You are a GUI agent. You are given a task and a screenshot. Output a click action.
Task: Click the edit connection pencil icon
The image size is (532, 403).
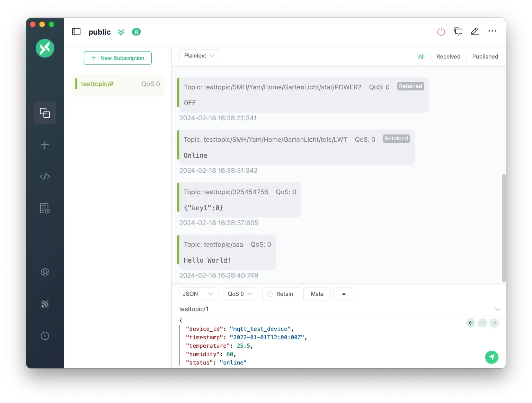coord(475,32)
